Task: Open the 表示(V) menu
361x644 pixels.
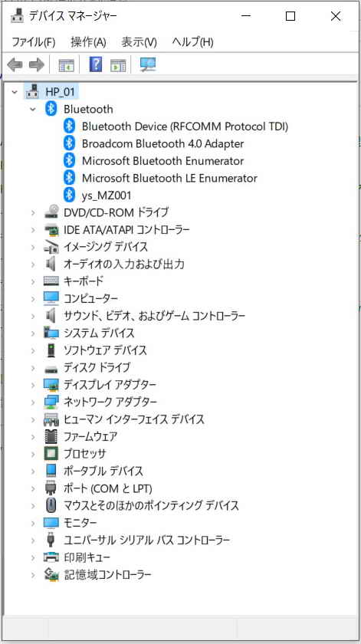Action: 139,41
